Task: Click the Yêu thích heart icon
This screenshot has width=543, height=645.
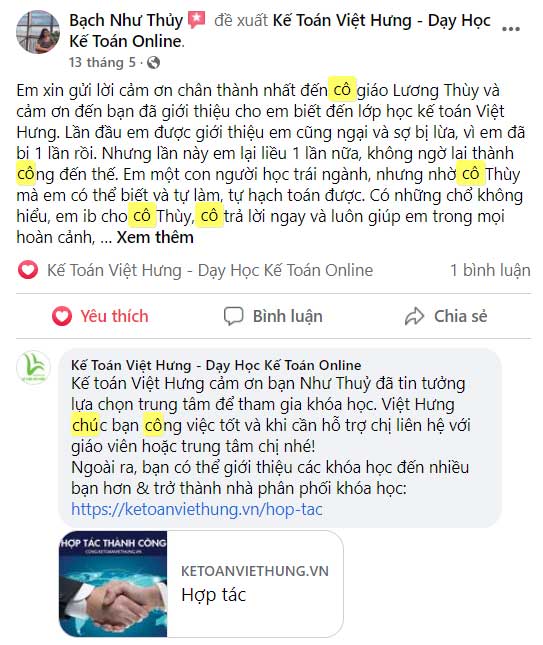Action: pos(62,316)
